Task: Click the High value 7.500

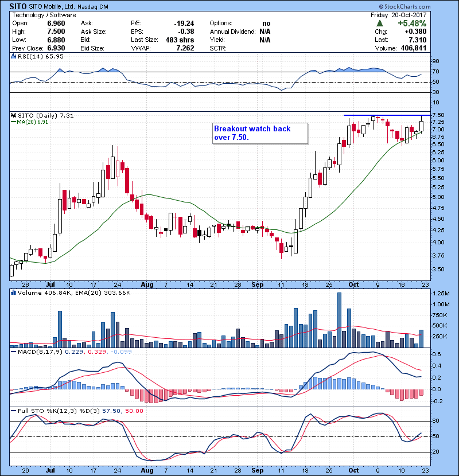Action: pos(56,32)
